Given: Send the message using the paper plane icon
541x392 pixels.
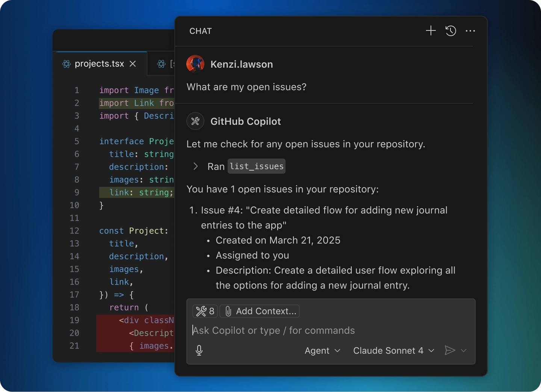Looking at the screenshot, I should pos(450,351).
